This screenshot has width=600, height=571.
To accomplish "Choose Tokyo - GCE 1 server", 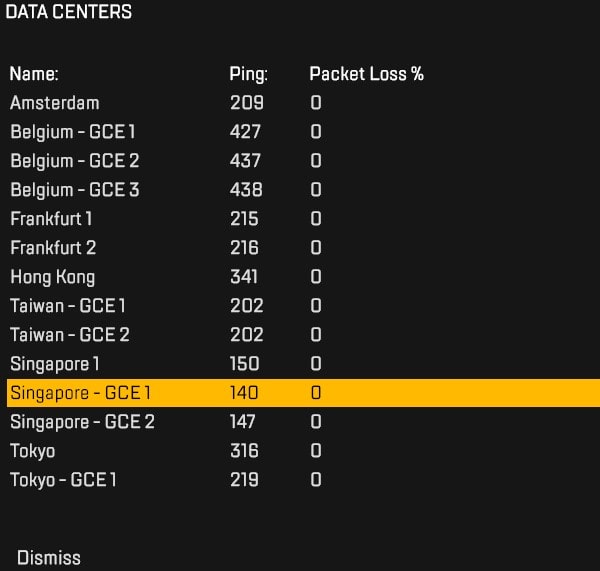I will pos(63,480).
